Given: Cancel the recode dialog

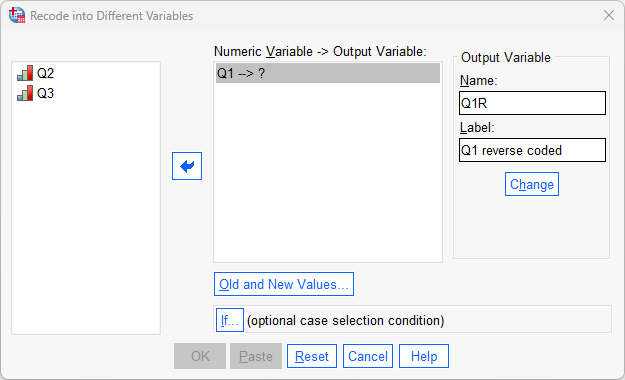Looking at the screenshot, I should click(368, 356).
